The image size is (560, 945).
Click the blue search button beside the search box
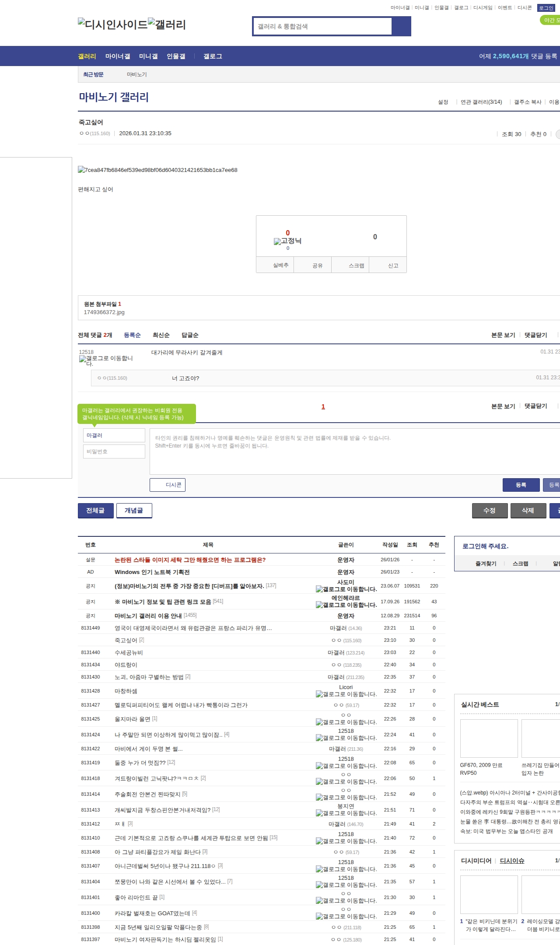click(401, 26)
